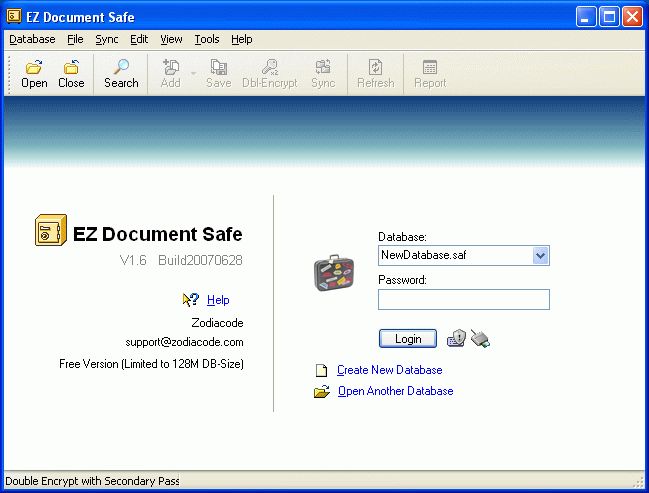Viewport: 649px width, 493px height.
Task: Click the Dbl-Encrypt key icon
Action: tap(270, 67)
